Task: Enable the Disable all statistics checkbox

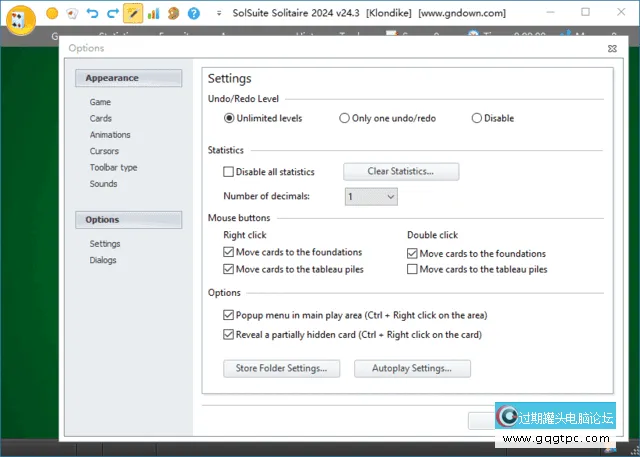Action: coord(229,172)
